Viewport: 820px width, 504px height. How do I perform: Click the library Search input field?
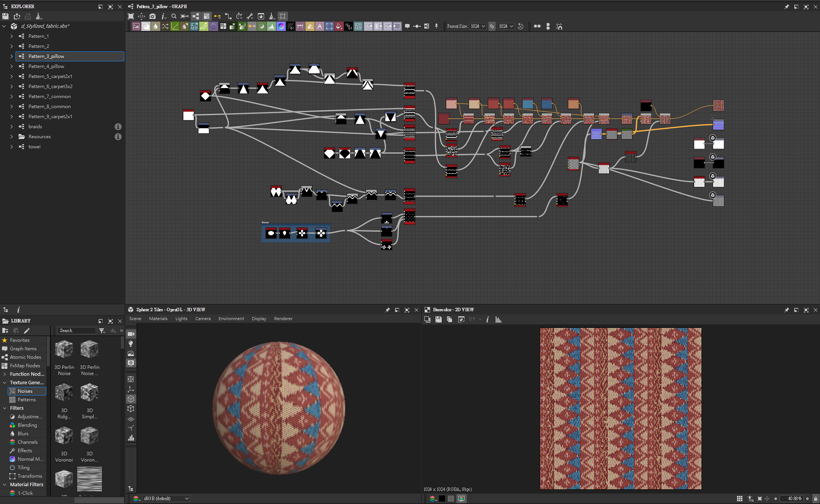pos(76,331)
